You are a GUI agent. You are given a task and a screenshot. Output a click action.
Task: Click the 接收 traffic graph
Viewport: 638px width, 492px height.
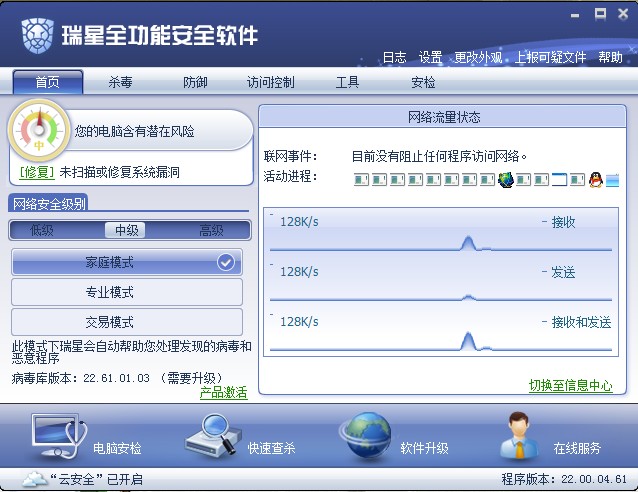(x=441, y=232)
